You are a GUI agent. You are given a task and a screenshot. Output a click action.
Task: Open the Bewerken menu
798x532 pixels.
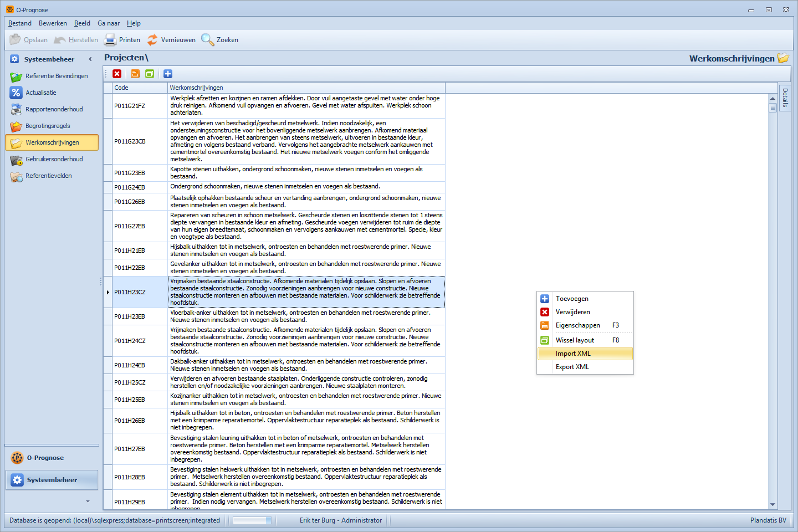point(53,23)
